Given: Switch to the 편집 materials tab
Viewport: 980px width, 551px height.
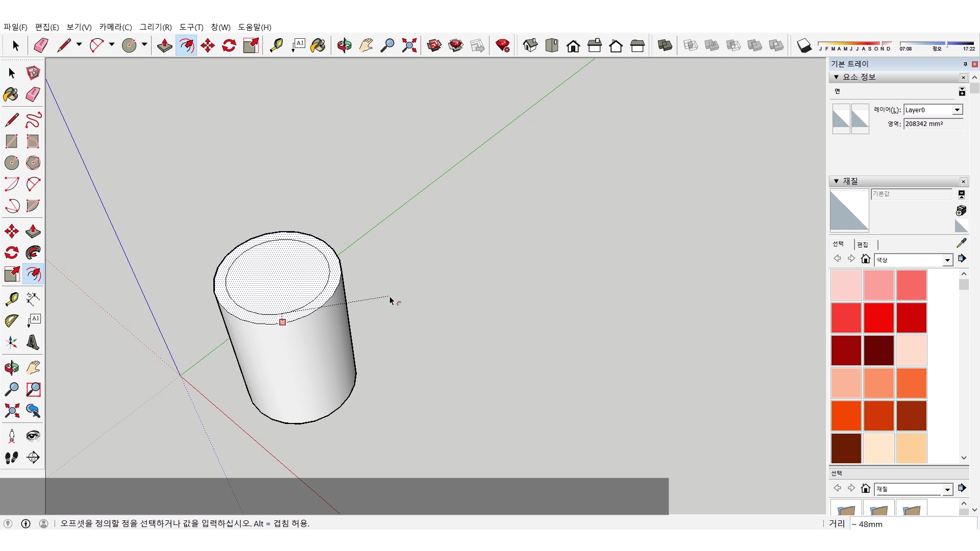Looking at the screenshot, I should coord(863,244).
